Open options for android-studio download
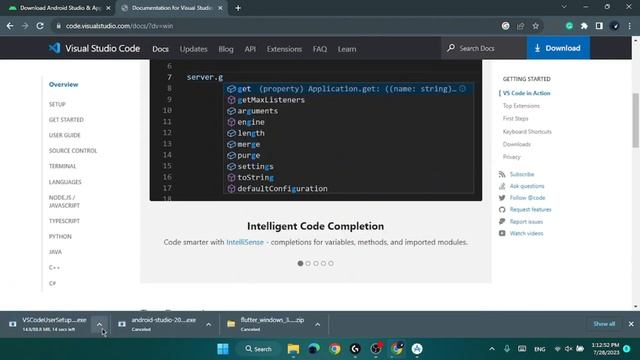 [x=209, y=324]
